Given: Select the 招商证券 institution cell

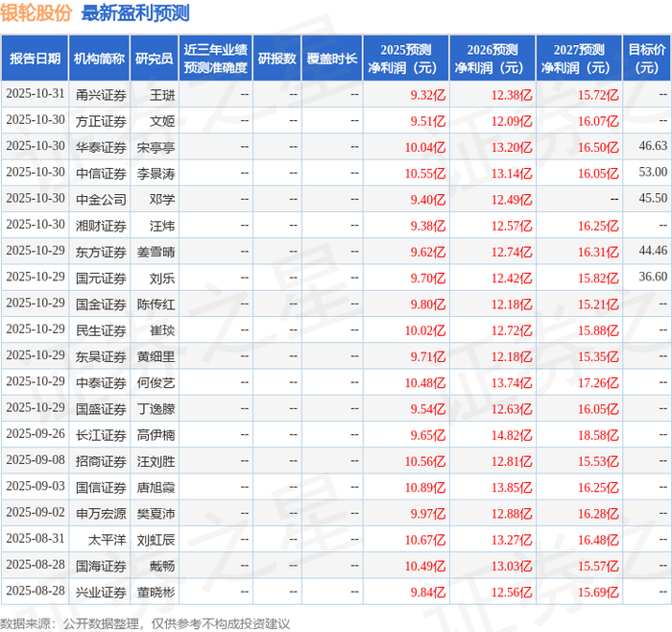Looking at the screenshot, I should pos(101,461).
